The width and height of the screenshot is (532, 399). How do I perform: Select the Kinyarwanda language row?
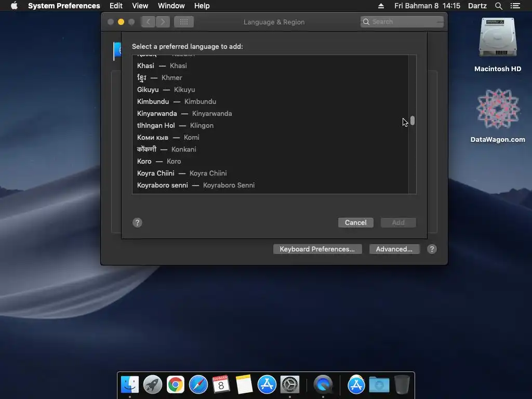(270, 114)
